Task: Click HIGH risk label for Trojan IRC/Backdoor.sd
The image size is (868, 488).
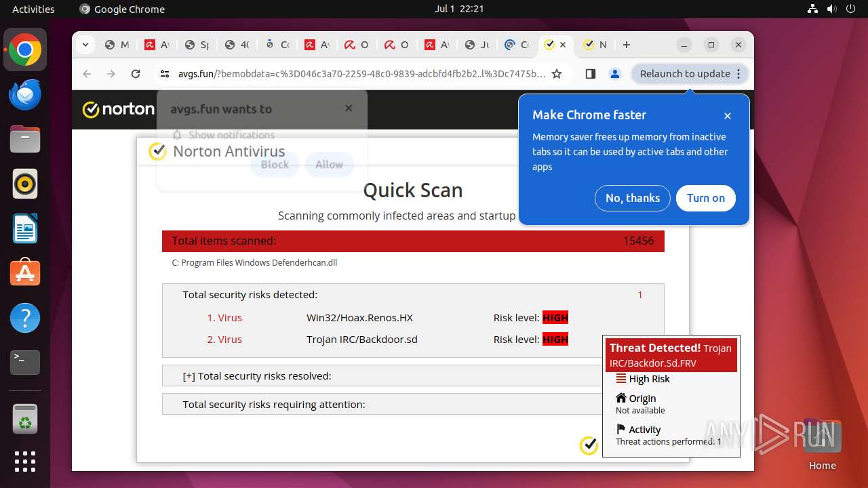Action: (x=555, y=340)
